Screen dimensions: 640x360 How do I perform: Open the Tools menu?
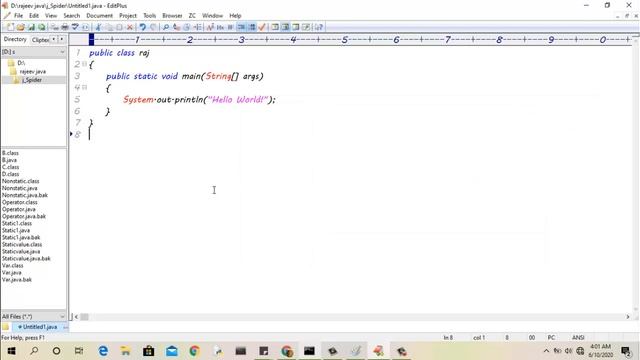(x=149, y=16)
